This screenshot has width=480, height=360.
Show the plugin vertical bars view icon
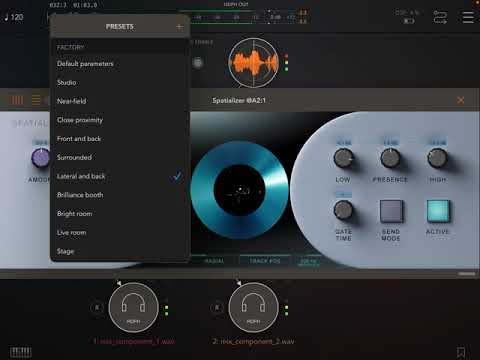(17, 100)
